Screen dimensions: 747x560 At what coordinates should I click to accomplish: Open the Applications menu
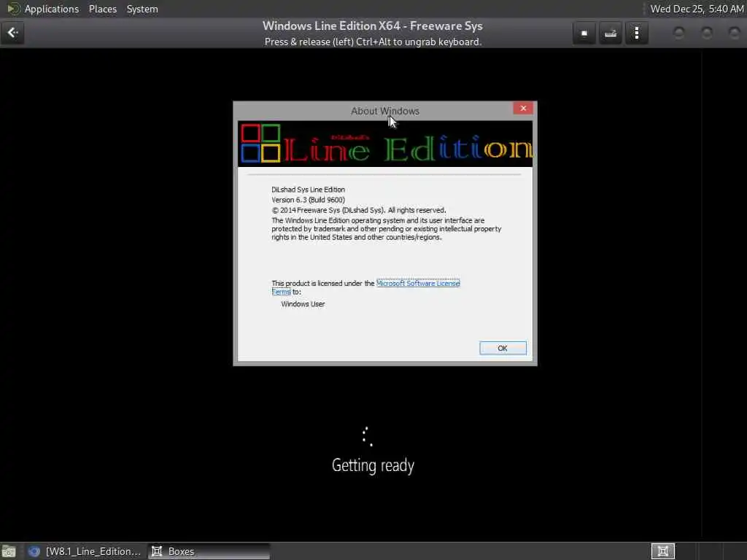pyautogui.click(x=52, y=9)
